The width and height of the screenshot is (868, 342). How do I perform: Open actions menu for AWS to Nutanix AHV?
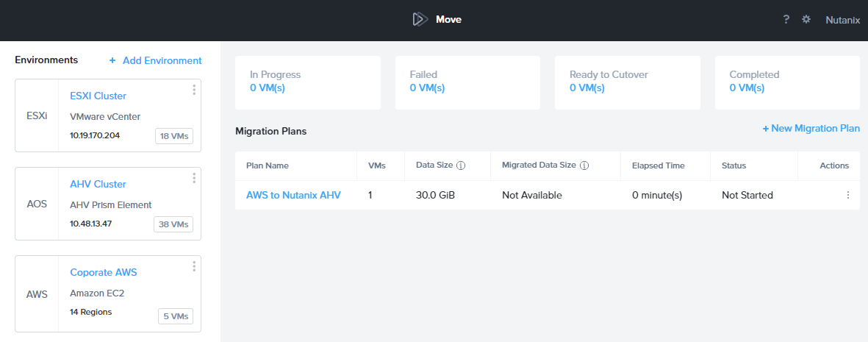(847, 196)
